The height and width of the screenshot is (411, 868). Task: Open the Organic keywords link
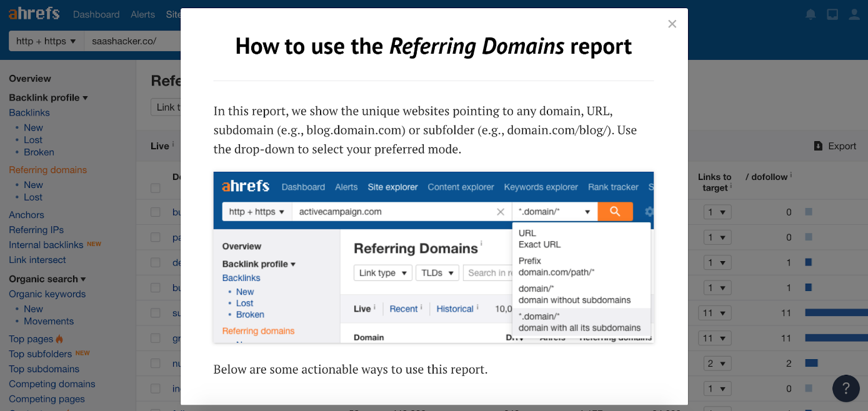[x=47, y=294]
